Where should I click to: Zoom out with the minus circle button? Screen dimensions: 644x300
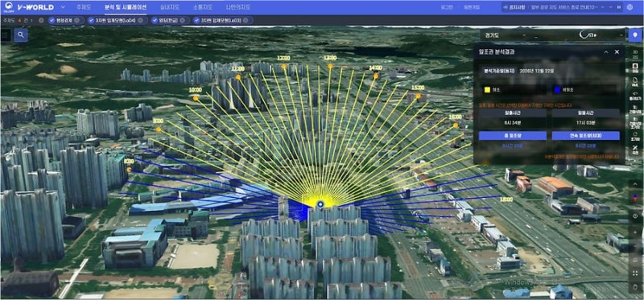pyautogui.click(x=635, y=216)
